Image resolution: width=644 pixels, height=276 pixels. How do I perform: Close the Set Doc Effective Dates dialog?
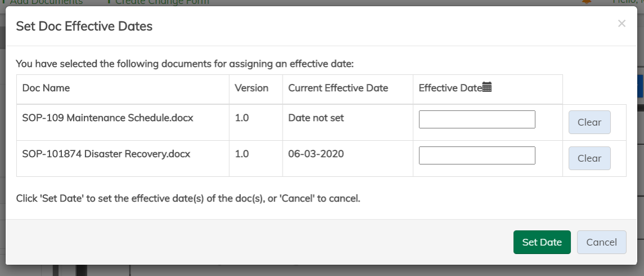point(621,24)
